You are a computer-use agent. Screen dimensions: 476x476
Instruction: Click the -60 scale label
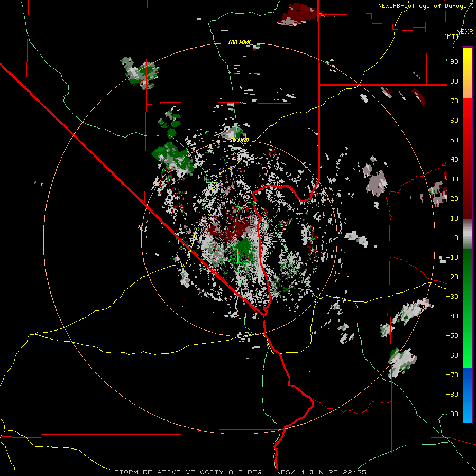click(x=452, y=355)
